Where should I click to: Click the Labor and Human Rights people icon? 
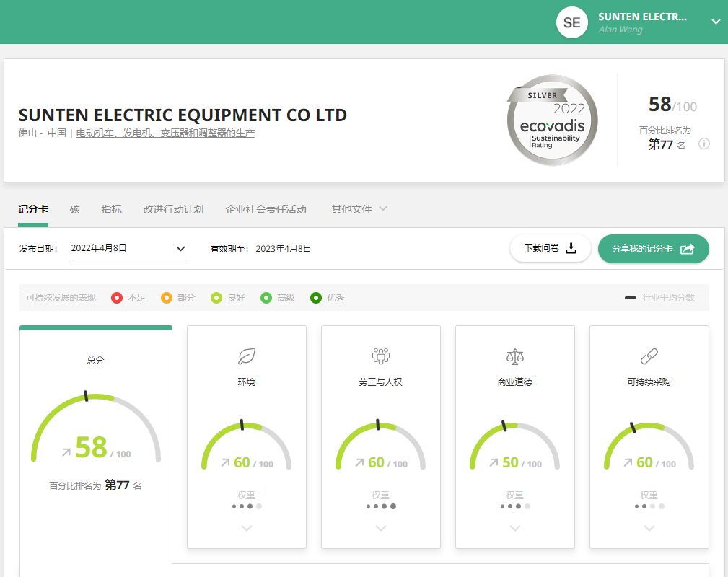(380, 356)
